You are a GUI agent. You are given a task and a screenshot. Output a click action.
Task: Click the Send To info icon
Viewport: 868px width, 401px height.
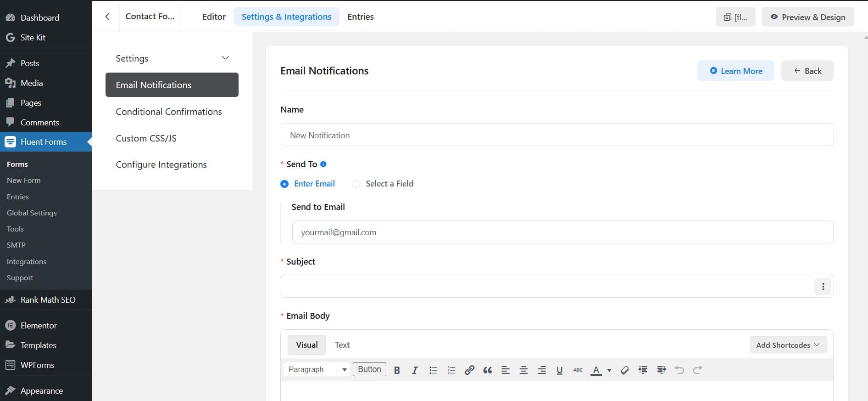coord(323,164)
